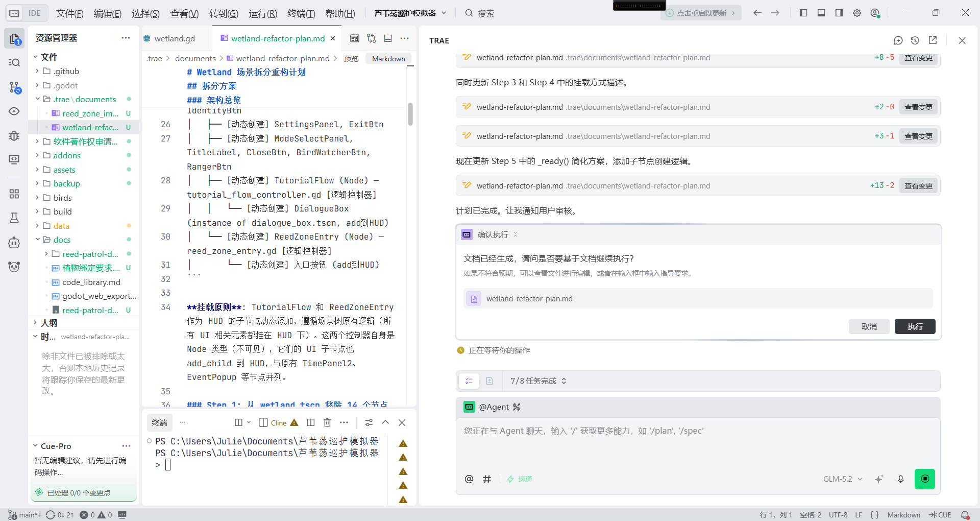This screenshot has height=521, width=980.
Task: Maximize the terminal panel with caret icon
Action: click(x=385, y=422)
